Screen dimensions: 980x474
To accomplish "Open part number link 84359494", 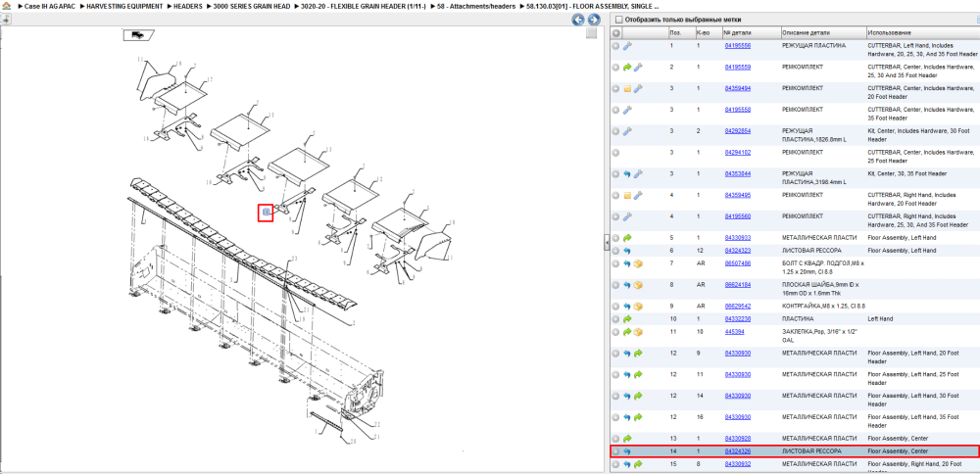I will (x=738, y=88).
